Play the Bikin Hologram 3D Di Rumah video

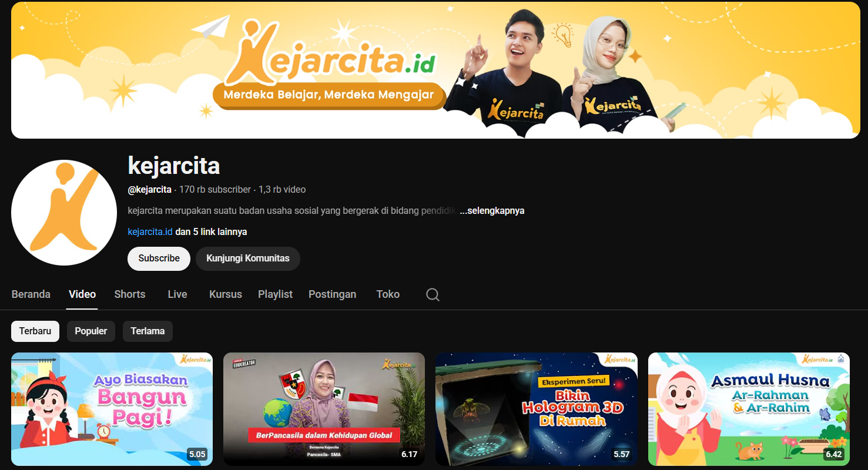(536, 409)
